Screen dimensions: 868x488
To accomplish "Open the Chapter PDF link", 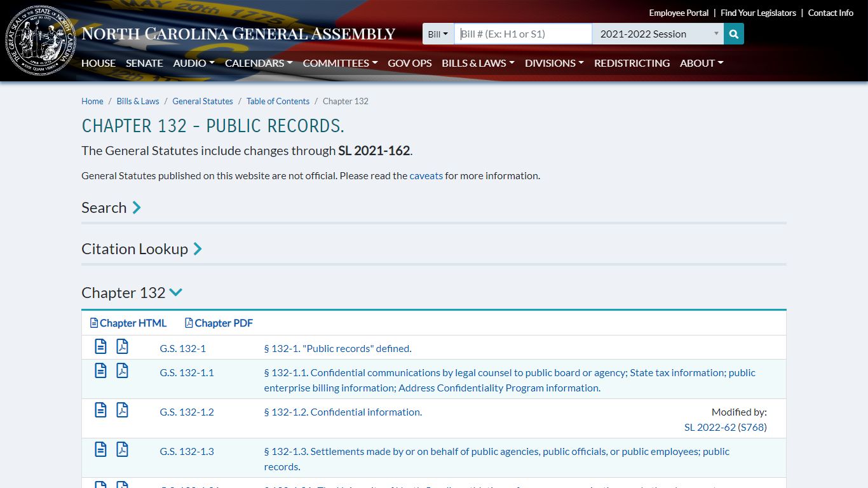I will [x=219, y=323].
